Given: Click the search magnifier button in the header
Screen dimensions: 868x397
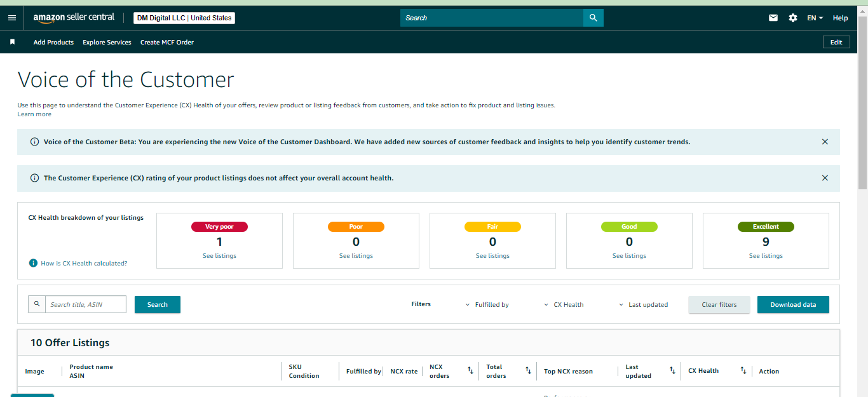Looking at the screenshot, I should [x=593, y=18].
